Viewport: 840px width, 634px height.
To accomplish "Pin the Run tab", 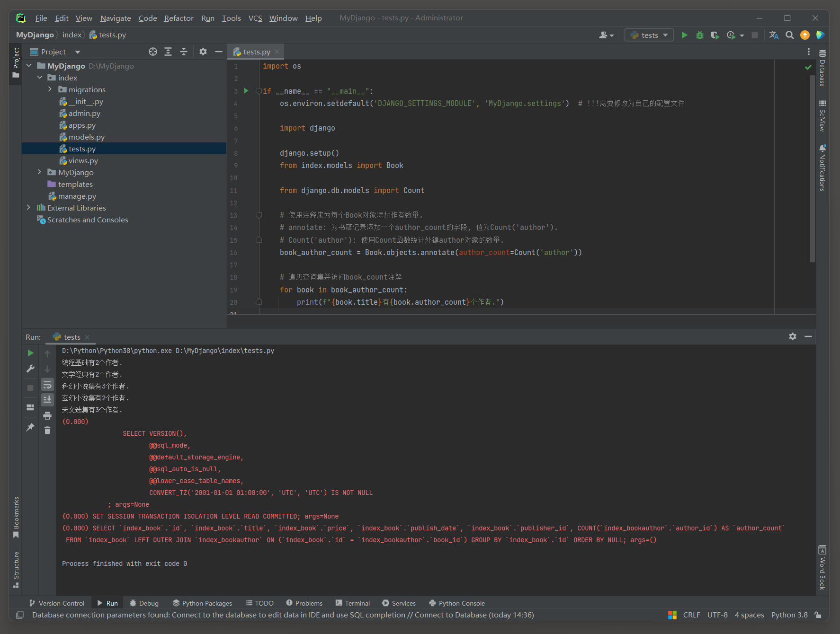I will click(x=30, y=427).
